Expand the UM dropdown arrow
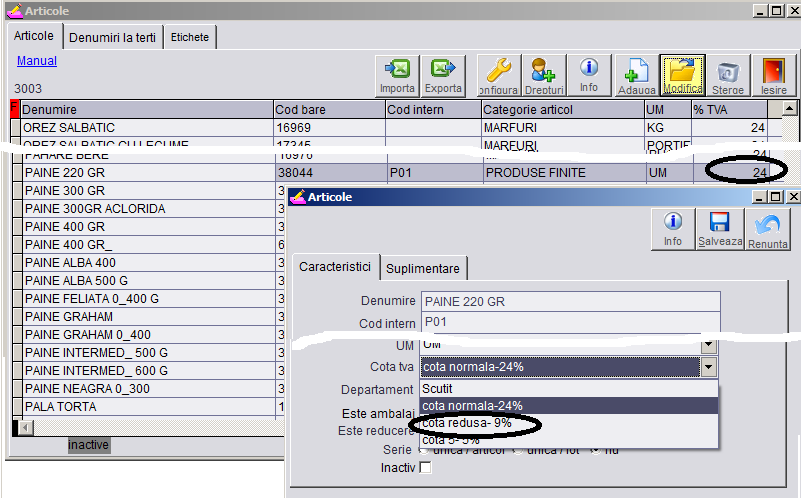Image resolution: width=801 pixels, height=498 pixels. pyautogui.click(x=709, y=346)
